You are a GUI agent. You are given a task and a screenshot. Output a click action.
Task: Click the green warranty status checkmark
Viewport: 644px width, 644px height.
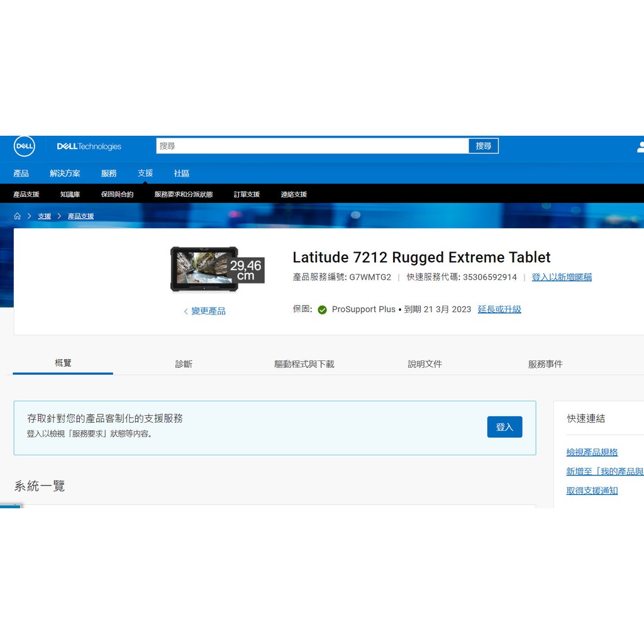coord(322,309)
